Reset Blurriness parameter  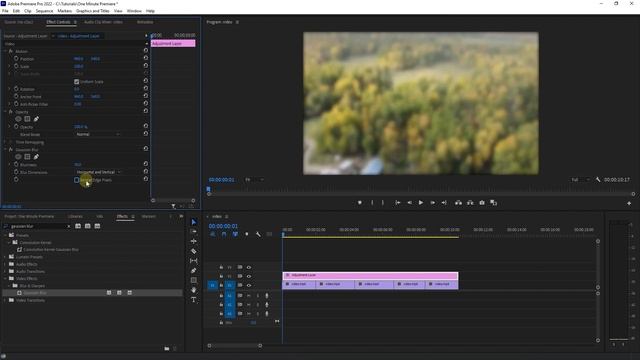[146, 164]
